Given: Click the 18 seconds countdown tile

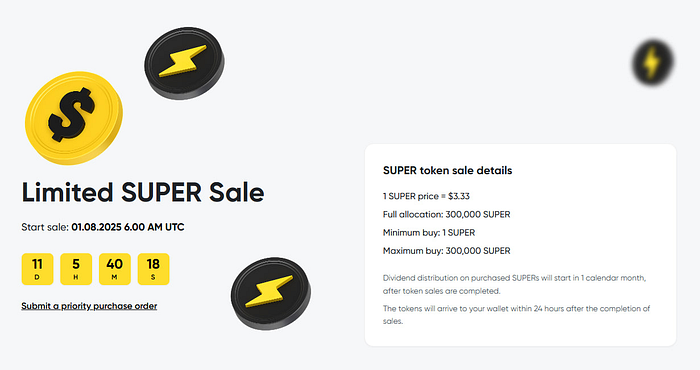Looking at the screenshot, I should coord(153,269).
